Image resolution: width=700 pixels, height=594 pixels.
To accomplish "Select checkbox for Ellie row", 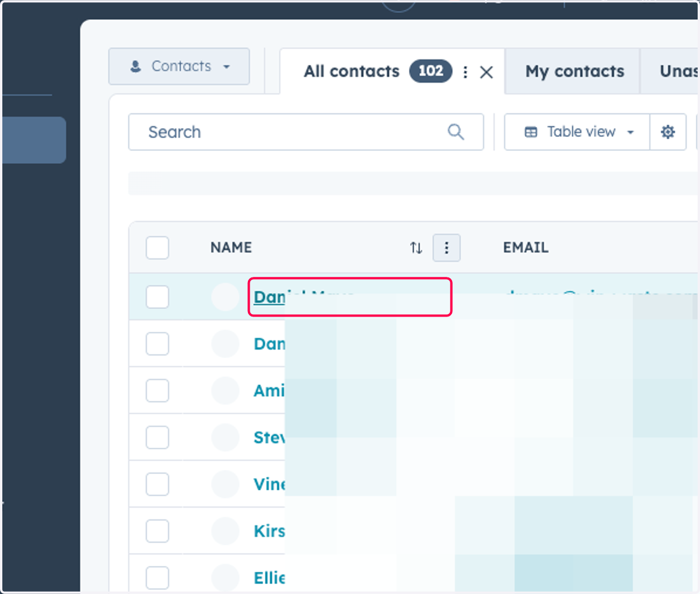I will click(157, 578).
